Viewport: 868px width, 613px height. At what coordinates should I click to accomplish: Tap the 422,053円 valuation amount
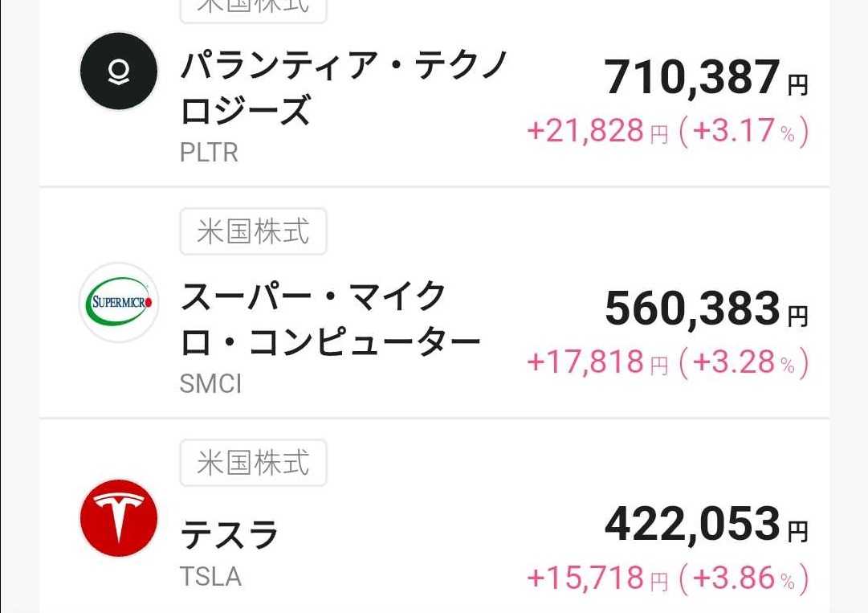[705, 525]
